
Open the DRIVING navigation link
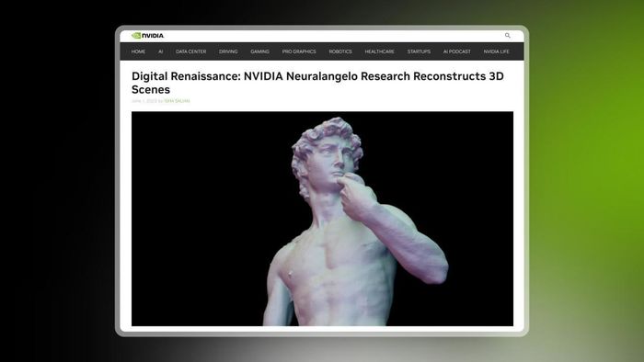point(228,51)
